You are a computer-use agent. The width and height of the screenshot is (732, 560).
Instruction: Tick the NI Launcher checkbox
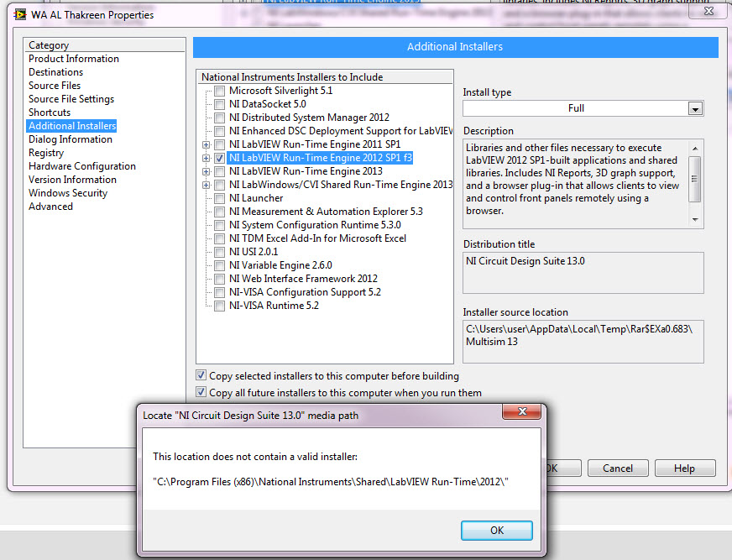tap(219, 198)
